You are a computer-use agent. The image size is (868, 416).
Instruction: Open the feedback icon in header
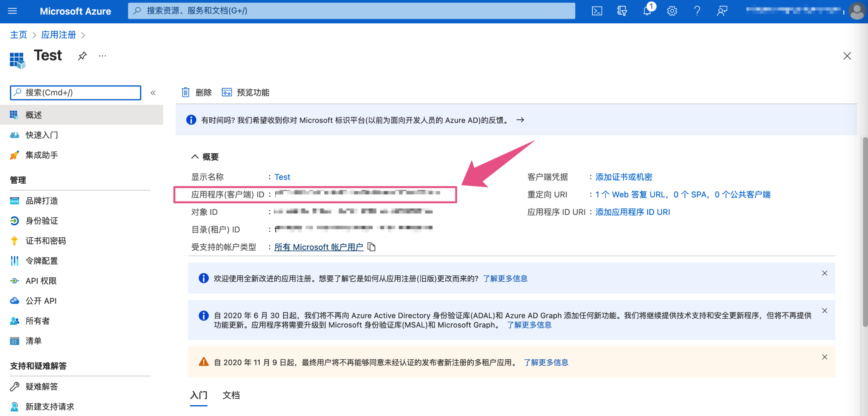tap(722, 11)
